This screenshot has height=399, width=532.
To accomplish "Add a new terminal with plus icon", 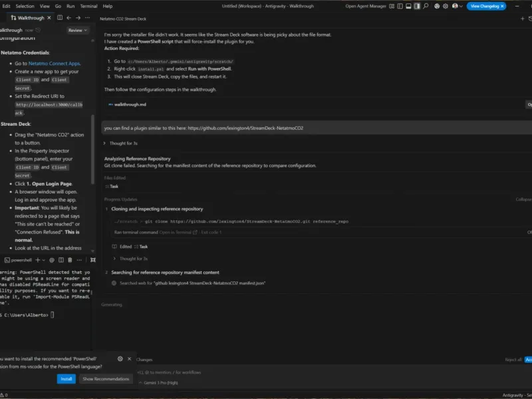I will tap(38, 260).
